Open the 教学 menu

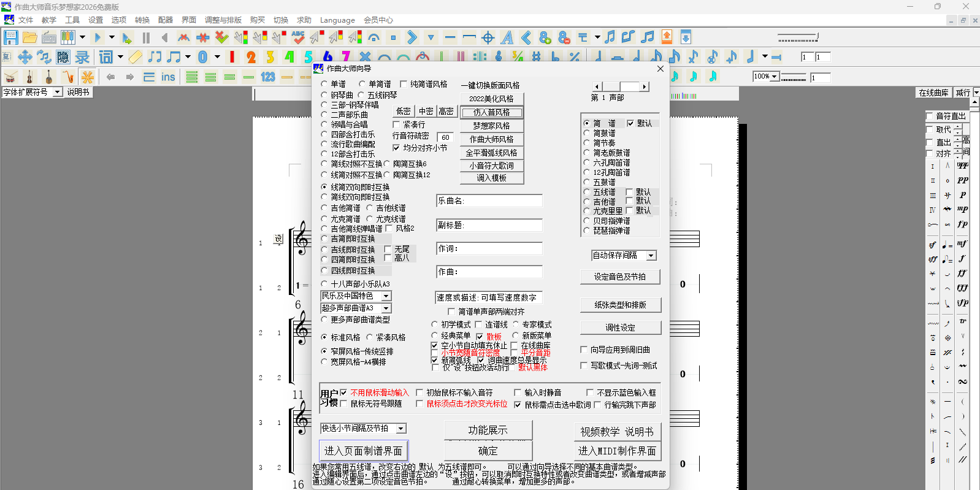point(49,20)
